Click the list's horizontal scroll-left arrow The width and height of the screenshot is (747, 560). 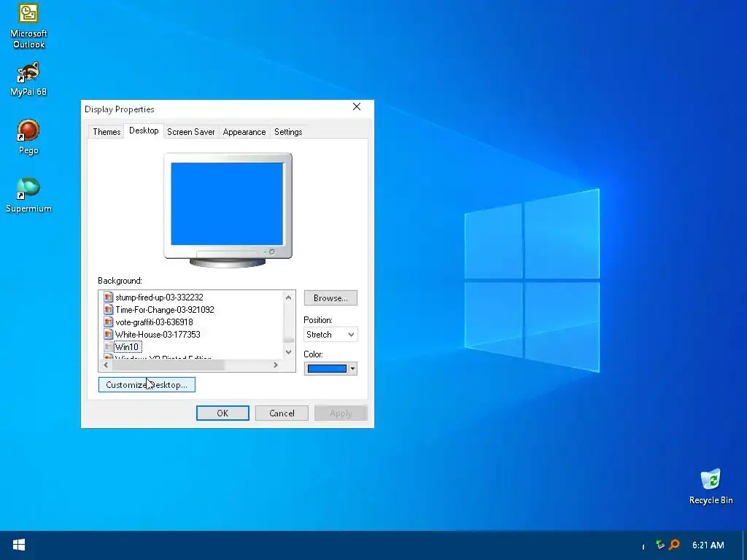pyautogui.click(x=106, y=365)
